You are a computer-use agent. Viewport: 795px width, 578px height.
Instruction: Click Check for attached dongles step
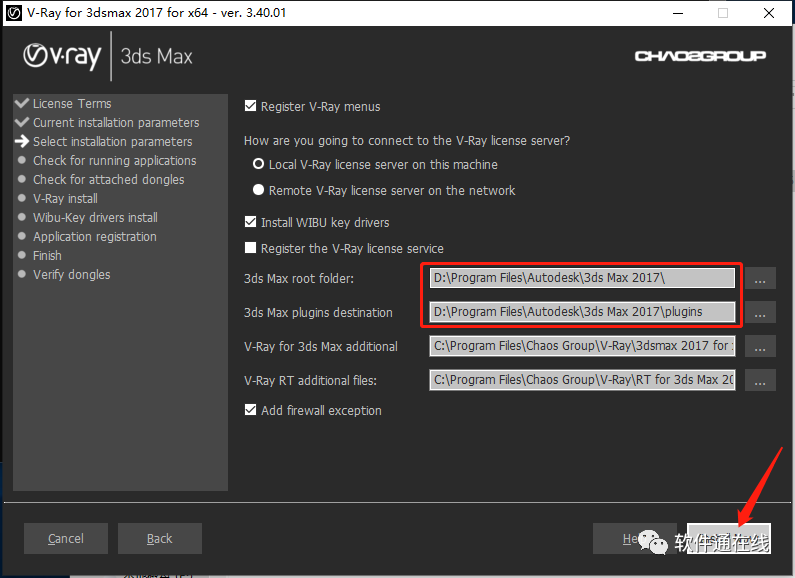[109, 179]
